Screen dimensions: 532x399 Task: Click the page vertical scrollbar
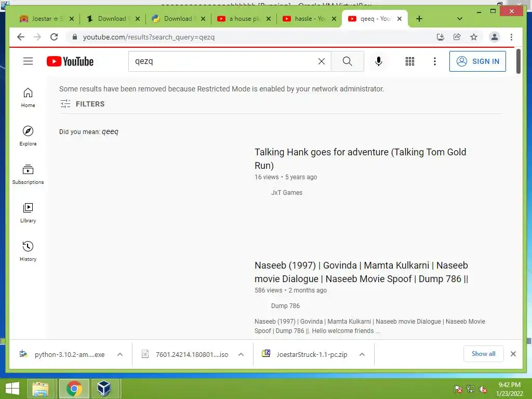(518, 61)
